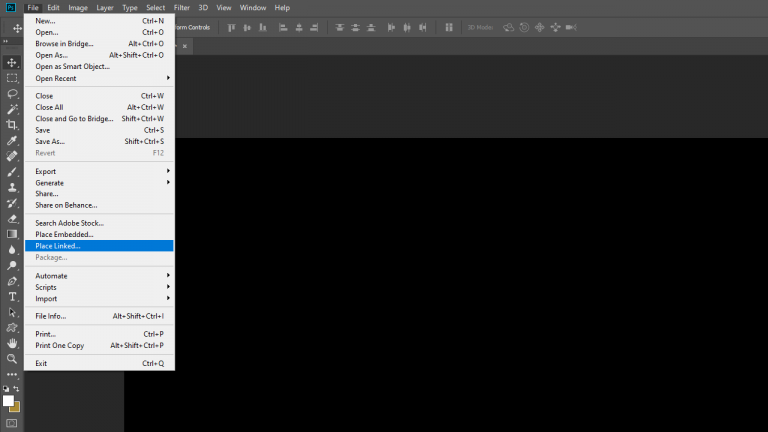Select the Move tool in toolbox
The height and width of the screenshot is (432, 768).
12,63
